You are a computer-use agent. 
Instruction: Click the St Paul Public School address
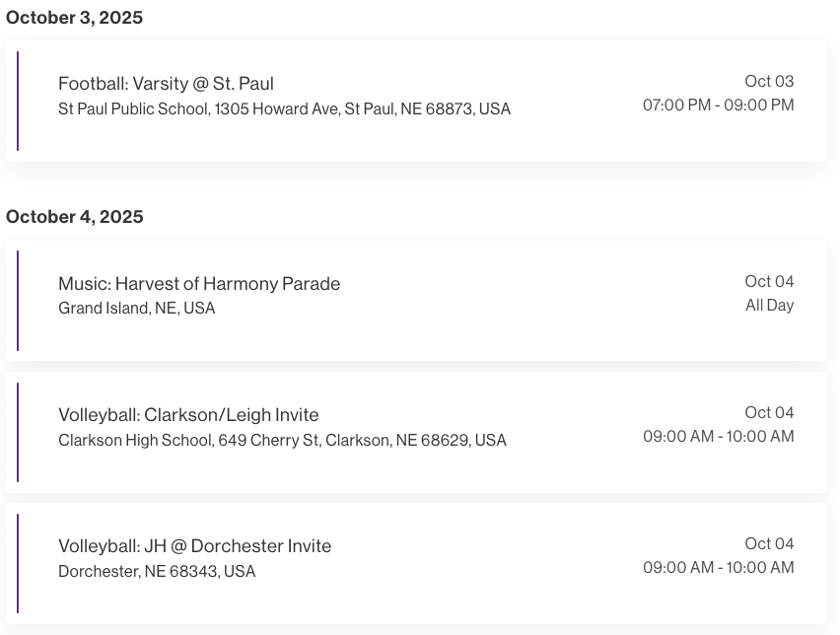click(284, 109)
